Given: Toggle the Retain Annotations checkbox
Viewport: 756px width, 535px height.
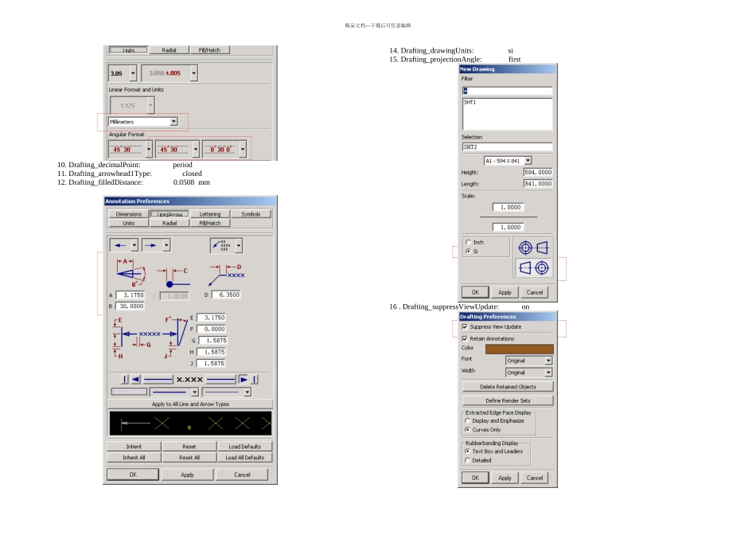Looking at the screenshot, I should (x=465, y=338).
